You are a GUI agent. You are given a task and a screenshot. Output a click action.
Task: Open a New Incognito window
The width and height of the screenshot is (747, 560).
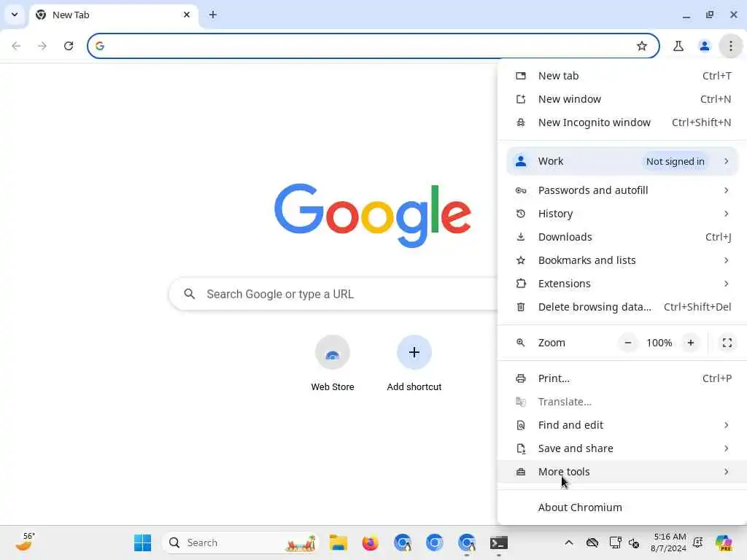[x=622, y=122]
